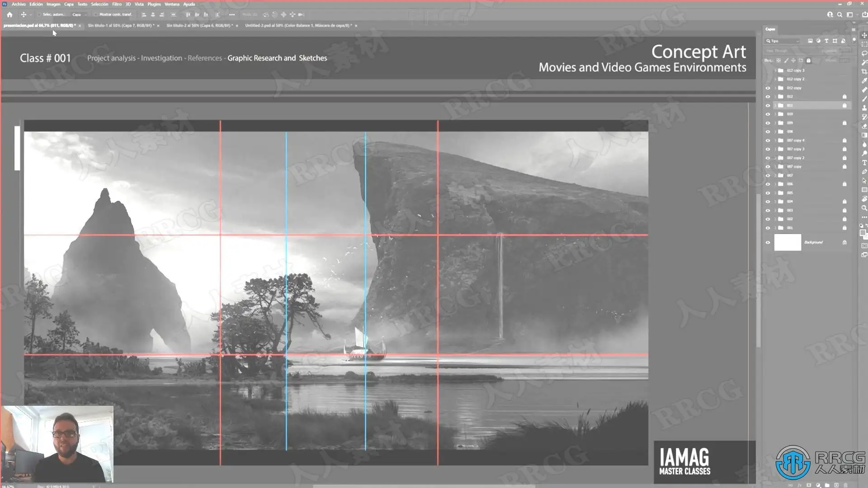Open the Capa dropdown in the options bar

(x=79, y=14)
